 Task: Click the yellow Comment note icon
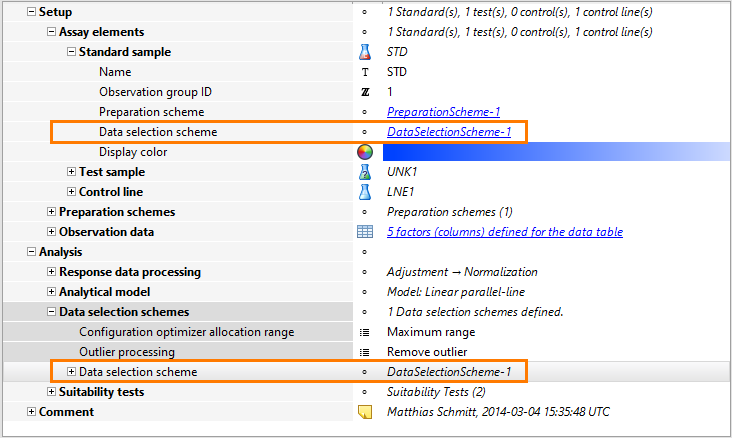pos(365,411)
